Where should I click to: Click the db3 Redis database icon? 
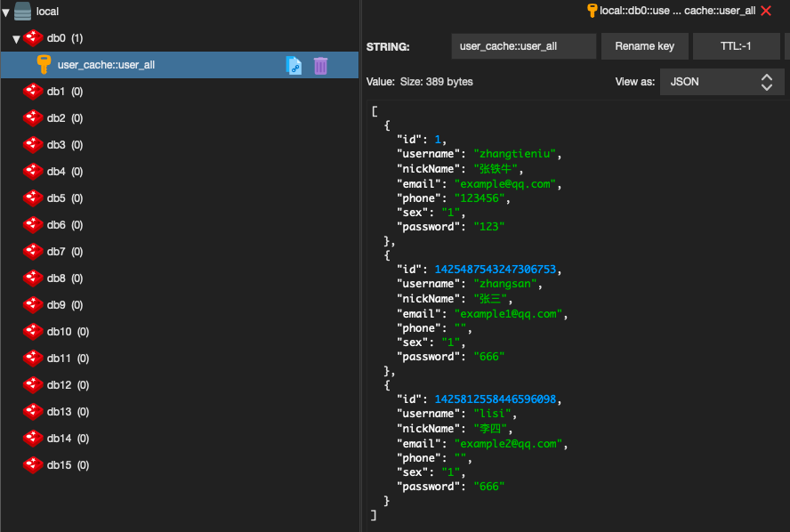pyautogui.click(x=33, y=145)
